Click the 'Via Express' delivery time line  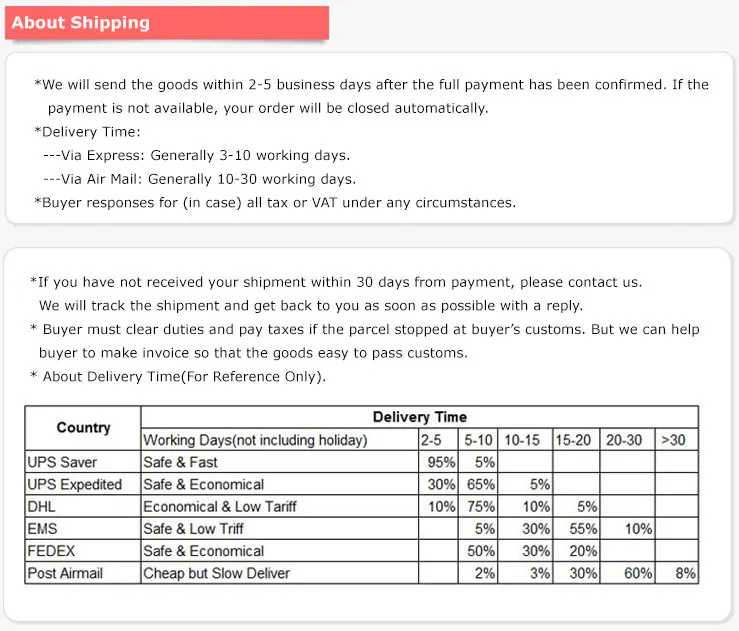tap(197, 156)
